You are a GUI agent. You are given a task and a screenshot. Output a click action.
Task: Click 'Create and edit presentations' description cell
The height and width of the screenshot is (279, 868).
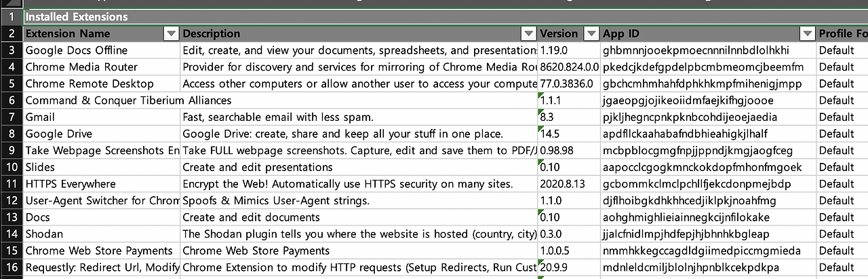tap(359, 167)
